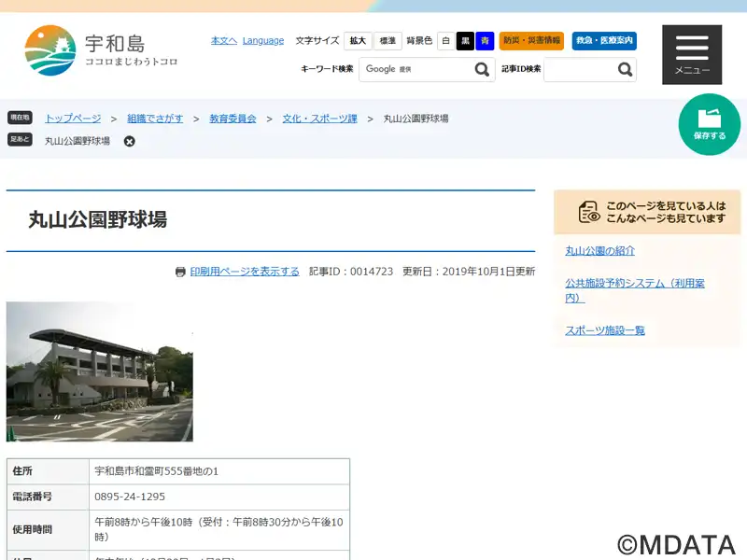Open the 丸山公園の紹介 related link

click(x=599, y=251)
